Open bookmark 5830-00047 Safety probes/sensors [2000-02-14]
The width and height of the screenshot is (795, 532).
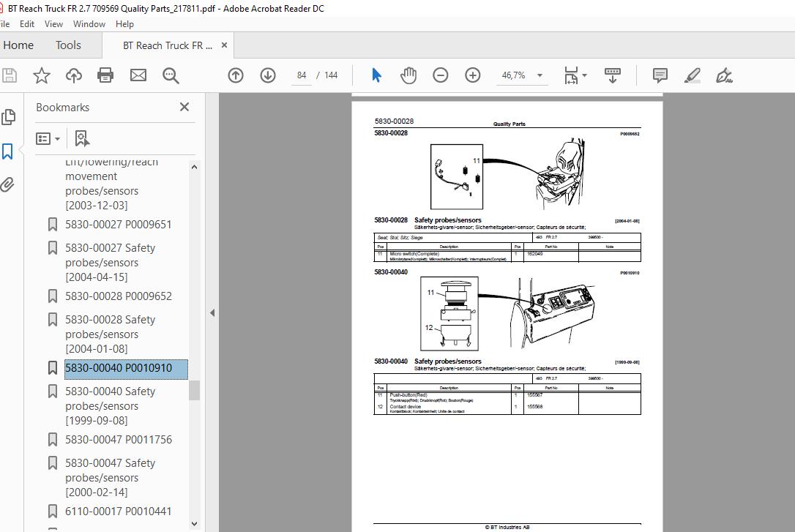pyautogui.click(x=110, y=477)
